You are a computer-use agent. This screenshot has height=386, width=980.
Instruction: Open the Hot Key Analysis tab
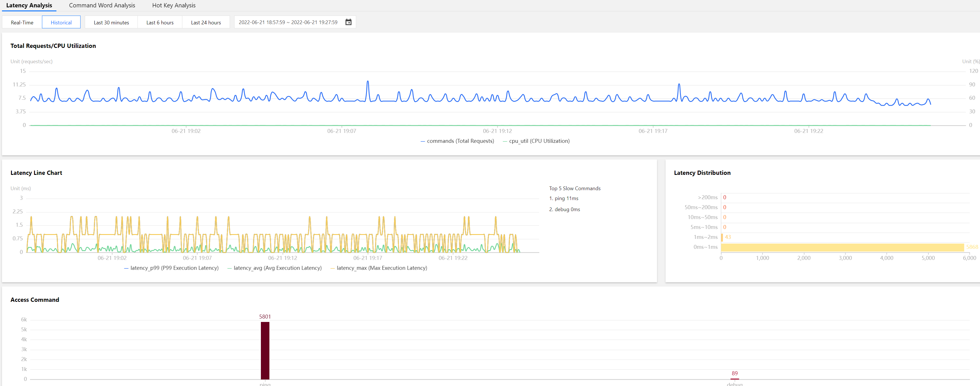(174, 5)
